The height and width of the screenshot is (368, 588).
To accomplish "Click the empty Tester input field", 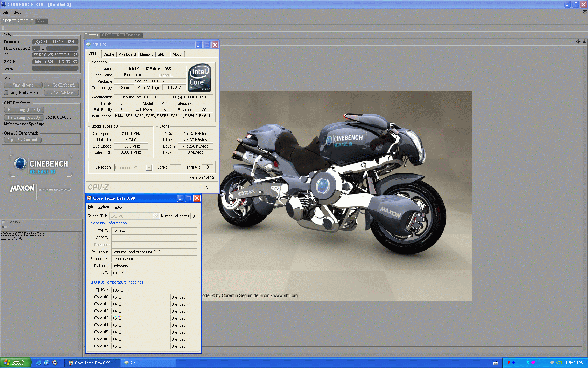I will (x=55, y=68).
